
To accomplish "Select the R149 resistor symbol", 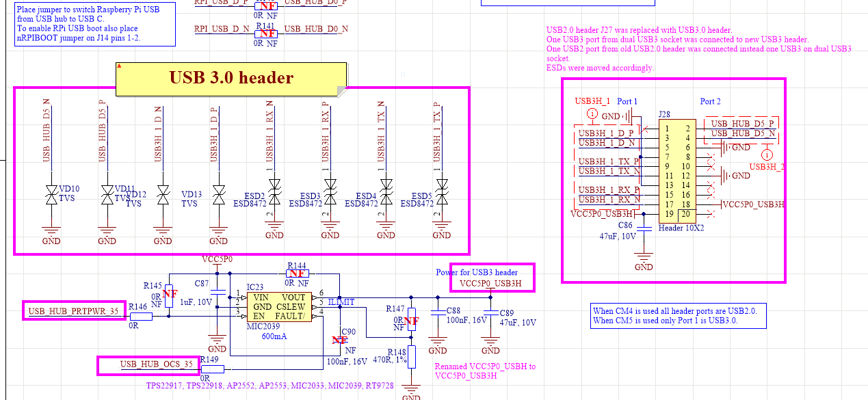I will [x=212, y=369].
